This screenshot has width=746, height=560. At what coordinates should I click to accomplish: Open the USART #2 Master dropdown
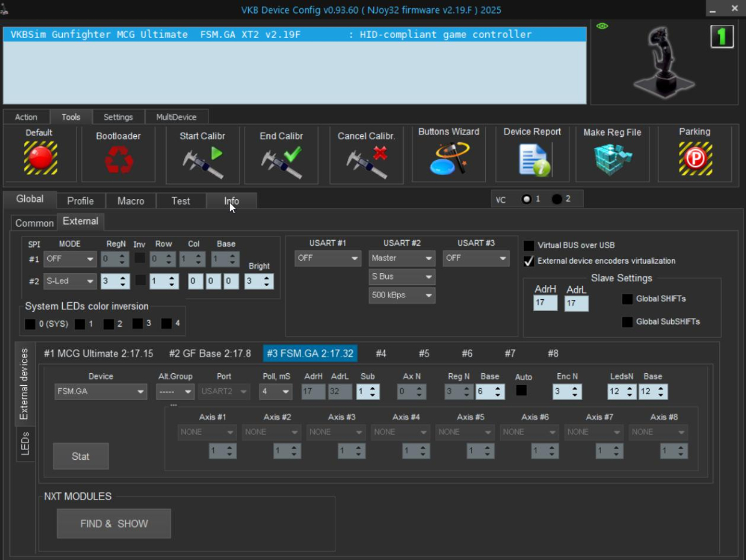402,258
